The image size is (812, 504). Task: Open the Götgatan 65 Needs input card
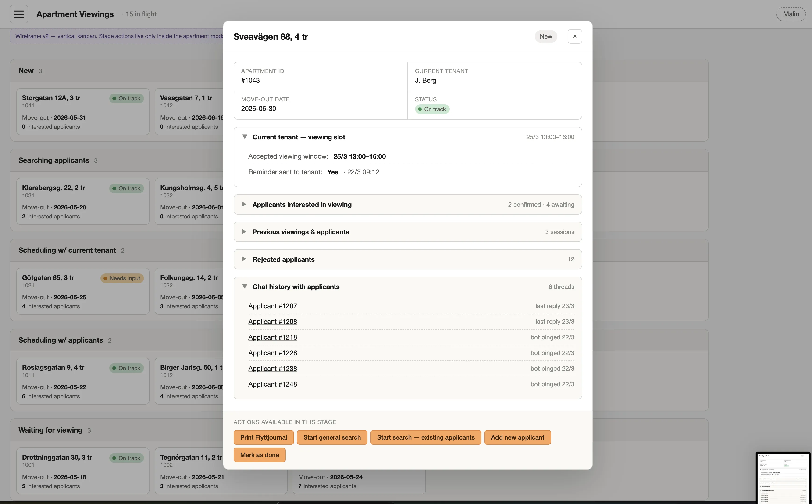(x=83, y=291)
